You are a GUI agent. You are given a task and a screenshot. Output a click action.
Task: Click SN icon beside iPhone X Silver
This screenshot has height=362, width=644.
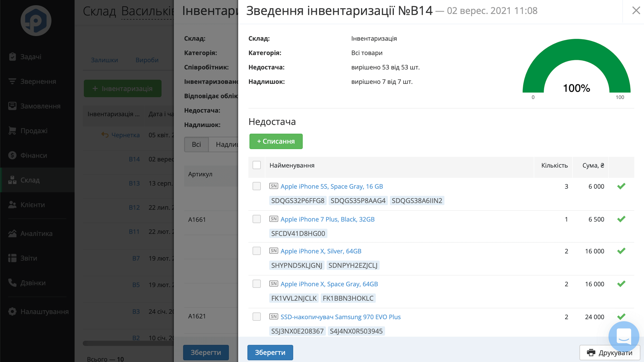click(274, 251)
